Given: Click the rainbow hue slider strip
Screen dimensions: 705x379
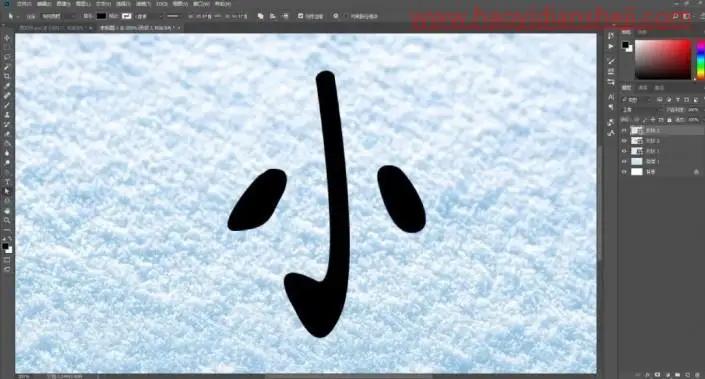Looking at the screenshot, I should coord(701,59).
